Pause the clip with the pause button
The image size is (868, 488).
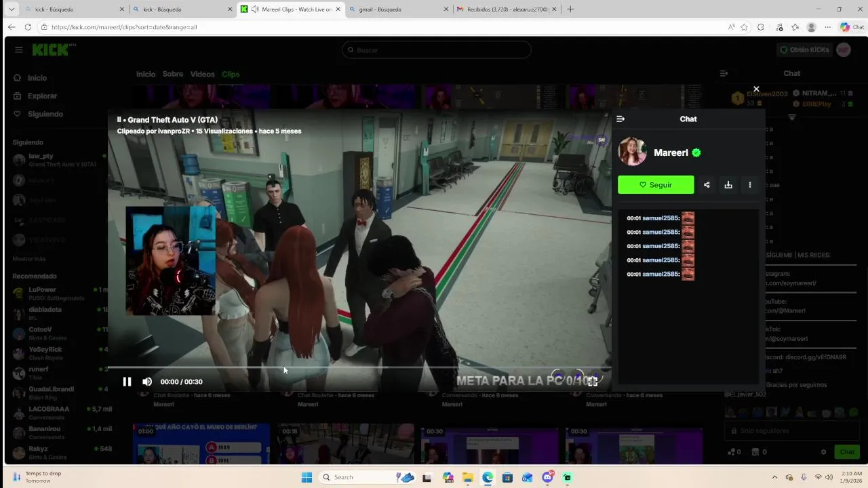[x=127, y=382]
